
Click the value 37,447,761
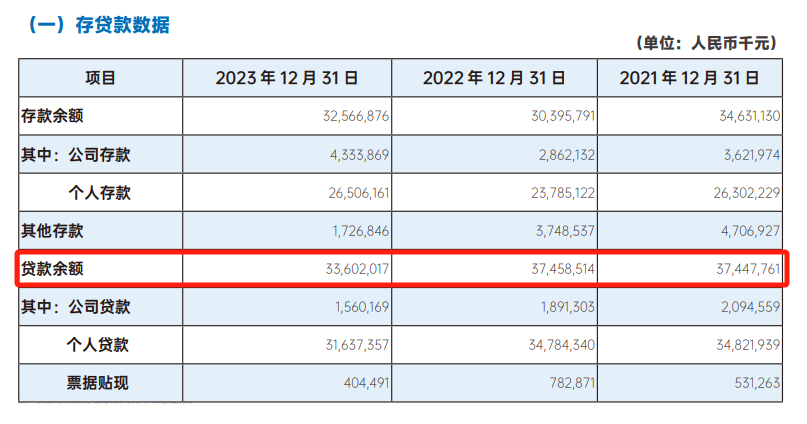[x=748, y=269]
